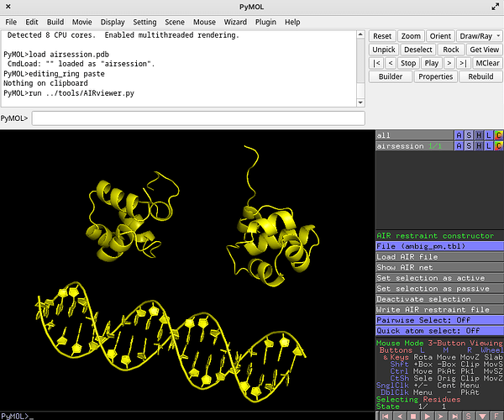Click the Show (S) button for airsession

pyautogui.click(x=469, y=146)
